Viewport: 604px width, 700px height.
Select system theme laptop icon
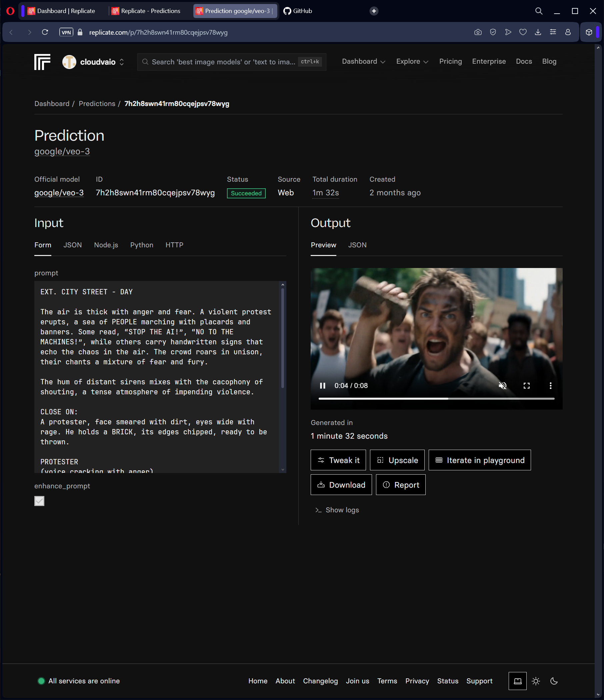click(518, 681)
